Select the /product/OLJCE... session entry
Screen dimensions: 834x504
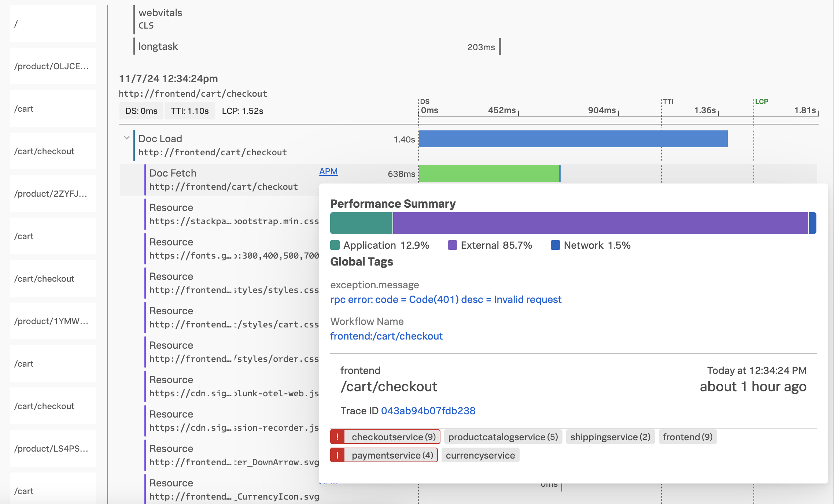(x=53, y=66)
